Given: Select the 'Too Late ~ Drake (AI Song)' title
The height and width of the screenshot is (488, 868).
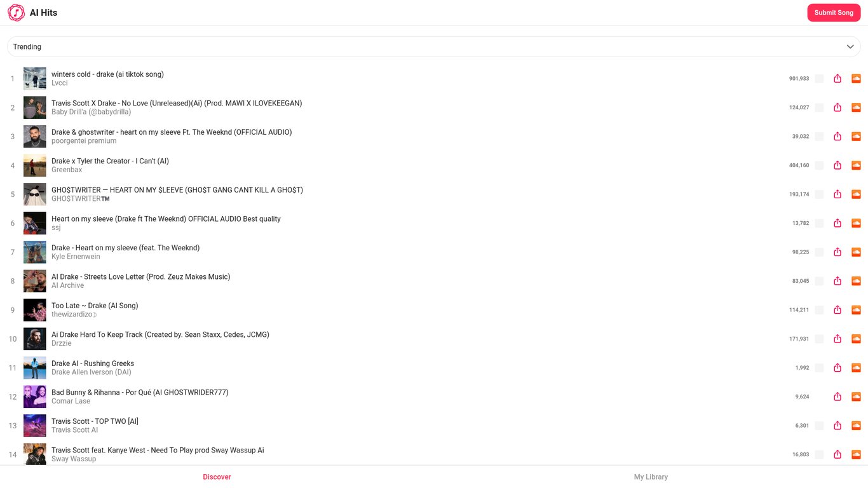Looking at the screenshot, I should [x=95, y=306].
